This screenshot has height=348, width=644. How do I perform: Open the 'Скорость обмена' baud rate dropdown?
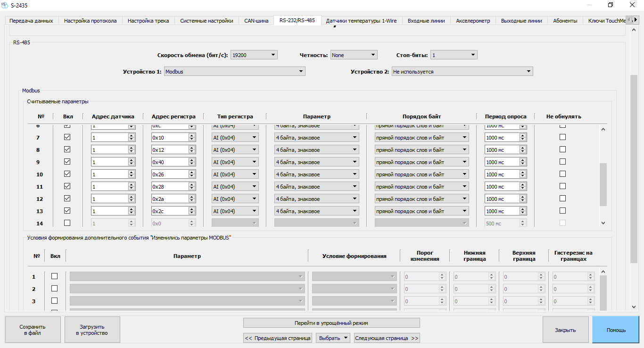[x=254, y=55]
